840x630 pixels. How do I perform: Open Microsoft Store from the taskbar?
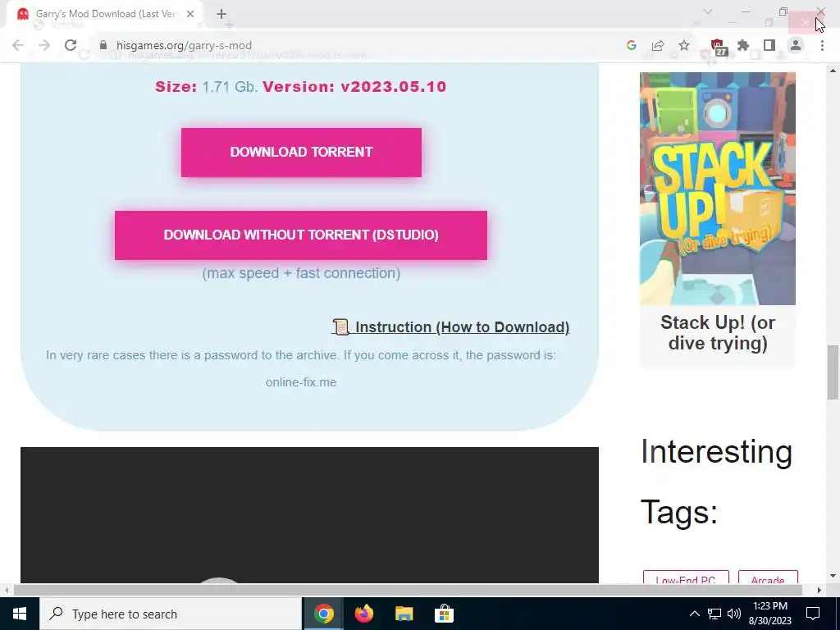(x=444, y=614)
